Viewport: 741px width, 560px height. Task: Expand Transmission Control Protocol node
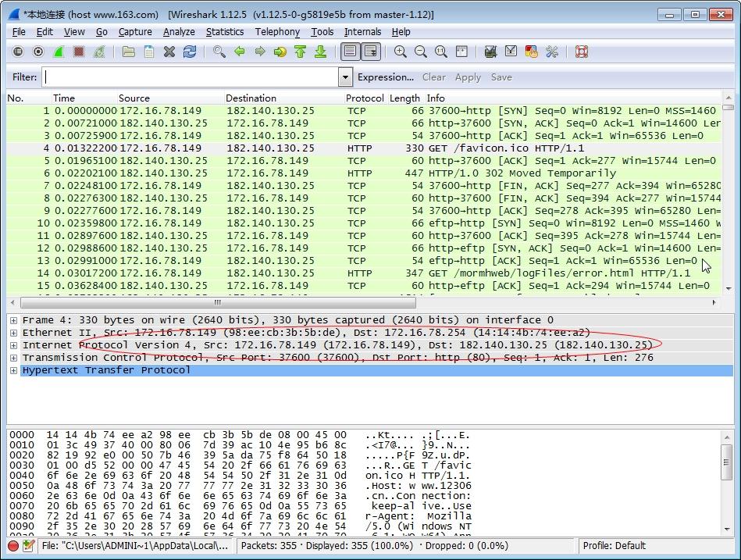14,358
